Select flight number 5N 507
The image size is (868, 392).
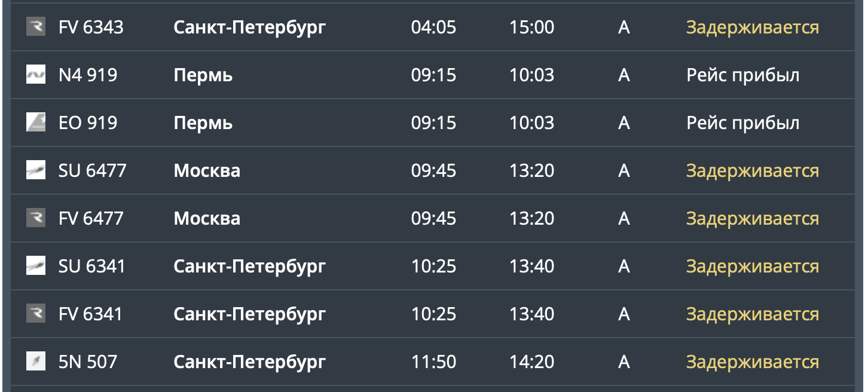tap(88, 362)
